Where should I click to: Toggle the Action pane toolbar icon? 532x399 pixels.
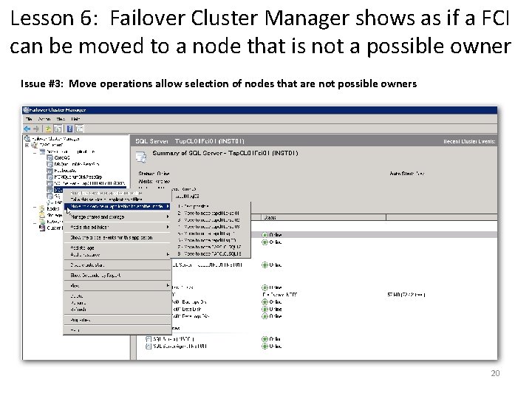click(x=79, y=129)
